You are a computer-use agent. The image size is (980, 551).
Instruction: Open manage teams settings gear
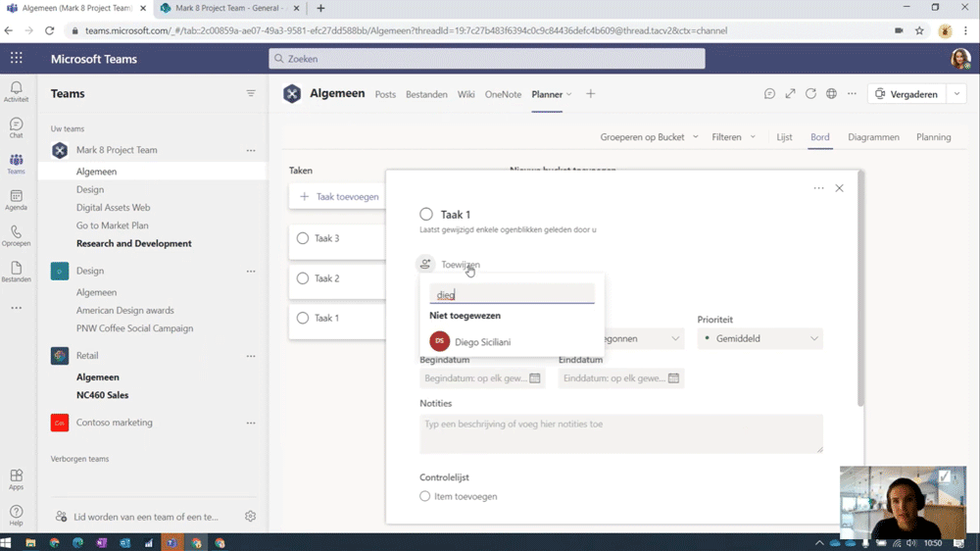click(251, 516)
